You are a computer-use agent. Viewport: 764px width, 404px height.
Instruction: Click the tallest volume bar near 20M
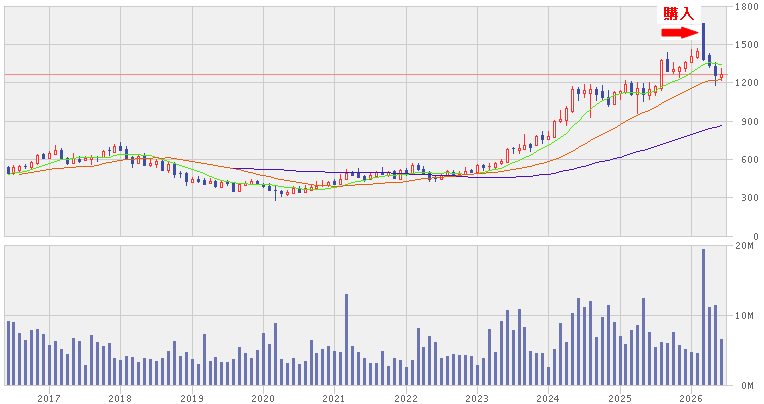(704, 317)
